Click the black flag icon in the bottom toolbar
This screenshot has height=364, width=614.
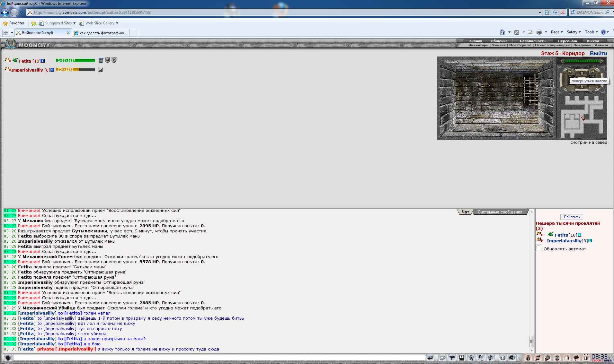pos(576,358)
